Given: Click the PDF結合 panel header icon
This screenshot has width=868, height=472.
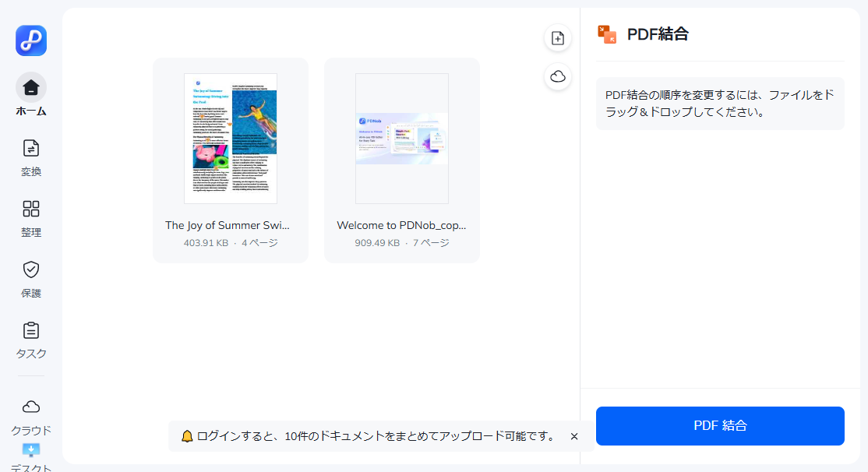Looking at the screenshot, I should (607, 33).
